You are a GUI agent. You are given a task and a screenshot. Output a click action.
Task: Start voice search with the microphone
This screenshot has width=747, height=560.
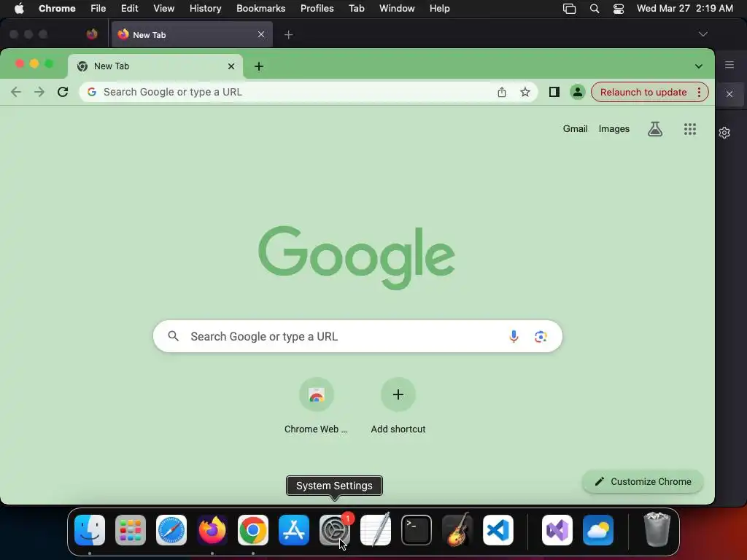point(514,336)
